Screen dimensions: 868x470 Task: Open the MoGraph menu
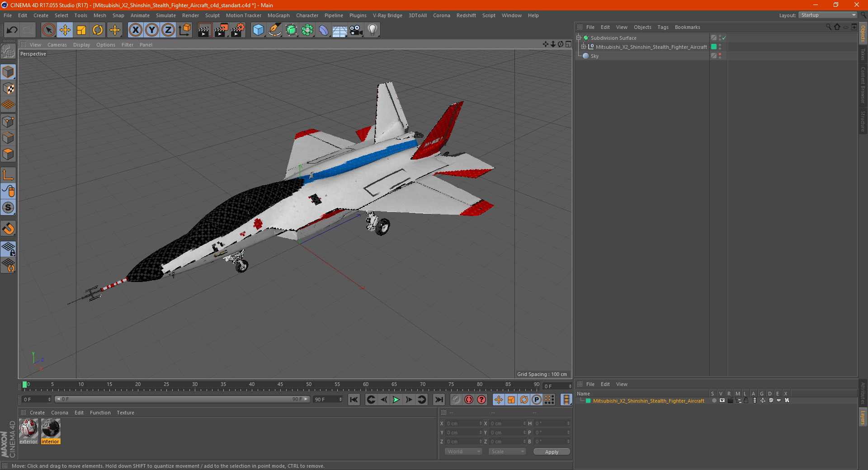[x=278, y=15]
